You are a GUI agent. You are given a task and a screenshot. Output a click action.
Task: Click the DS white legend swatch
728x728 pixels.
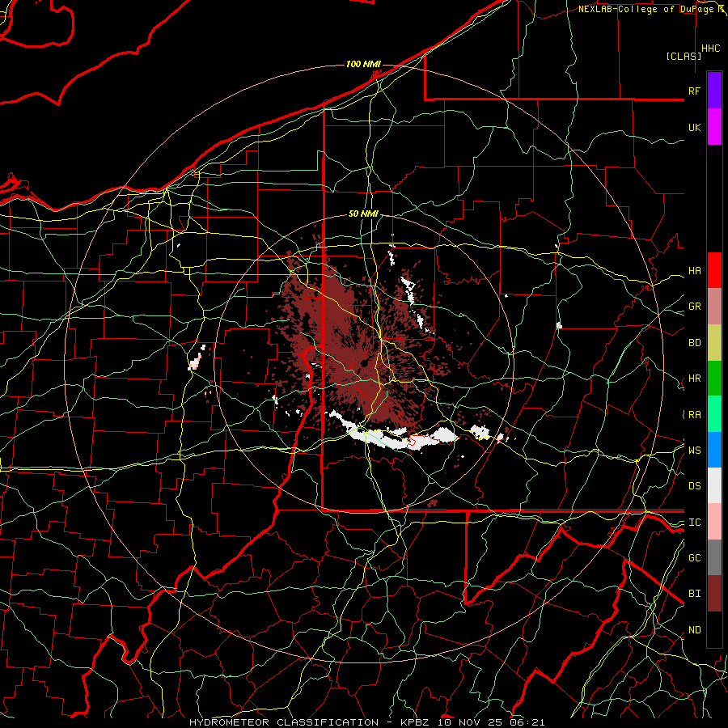coord(714,485)
